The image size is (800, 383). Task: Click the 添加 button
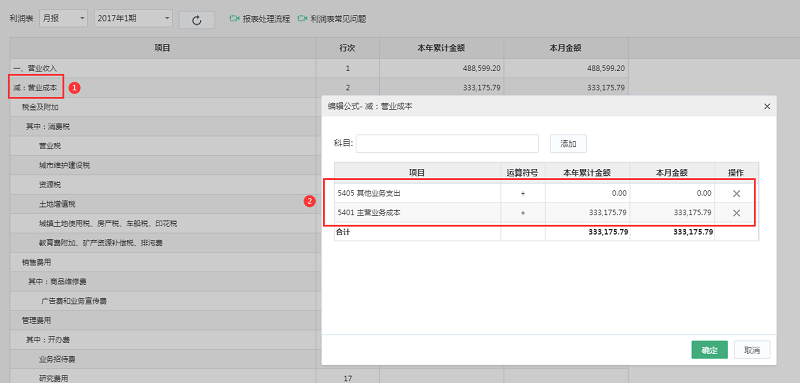click(x=568, y=144)
